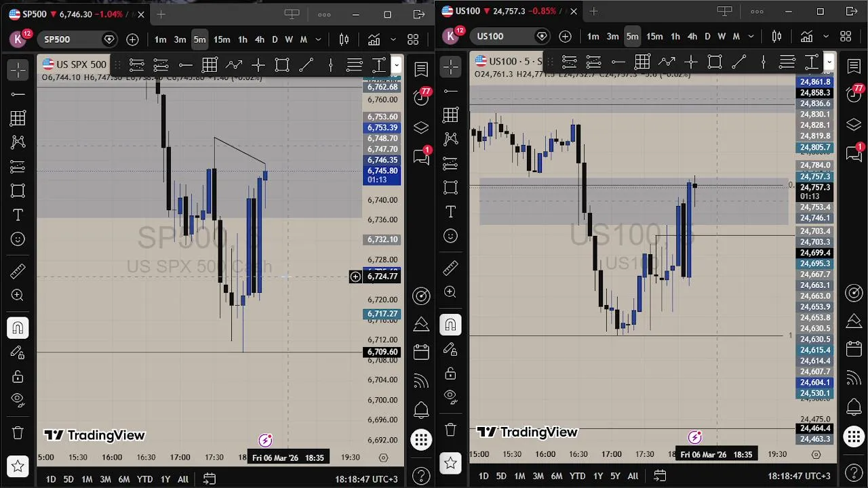The image size is (868, 488).
Task: Select the cross line tool in SP500 floating toolbar
Action: [258, 65]
